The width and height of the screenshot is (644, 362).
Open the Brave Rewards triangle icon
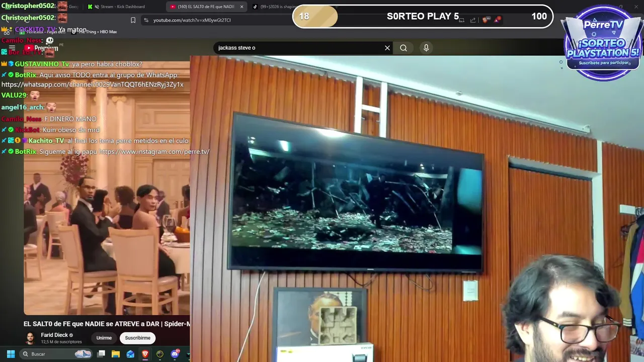(498, 20)
